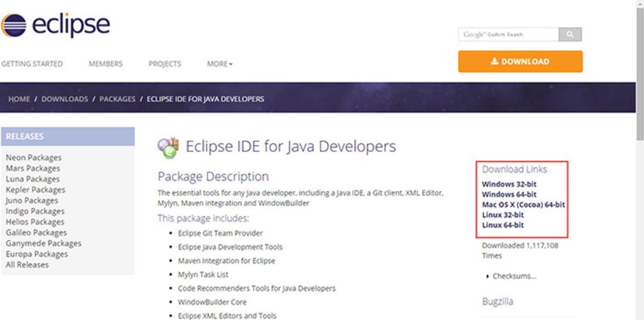Go to the PROJECTS menu item

165,64
